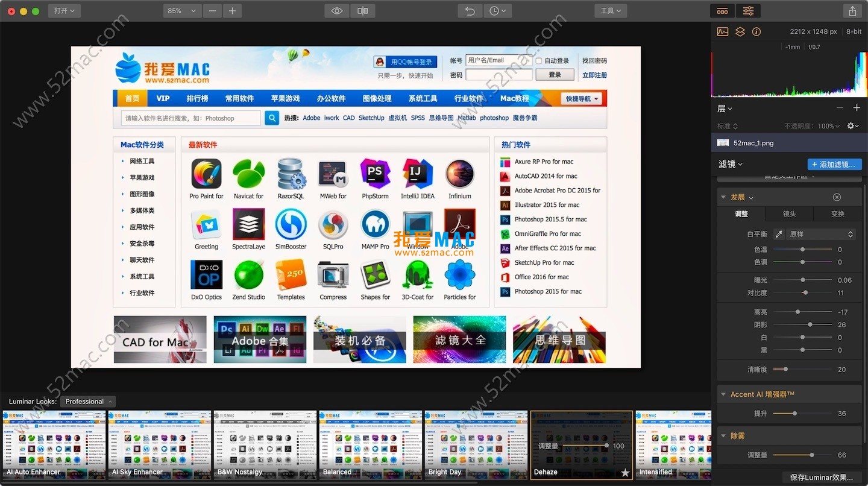Adjust the 阴影 shadows slider

point(802,324)
